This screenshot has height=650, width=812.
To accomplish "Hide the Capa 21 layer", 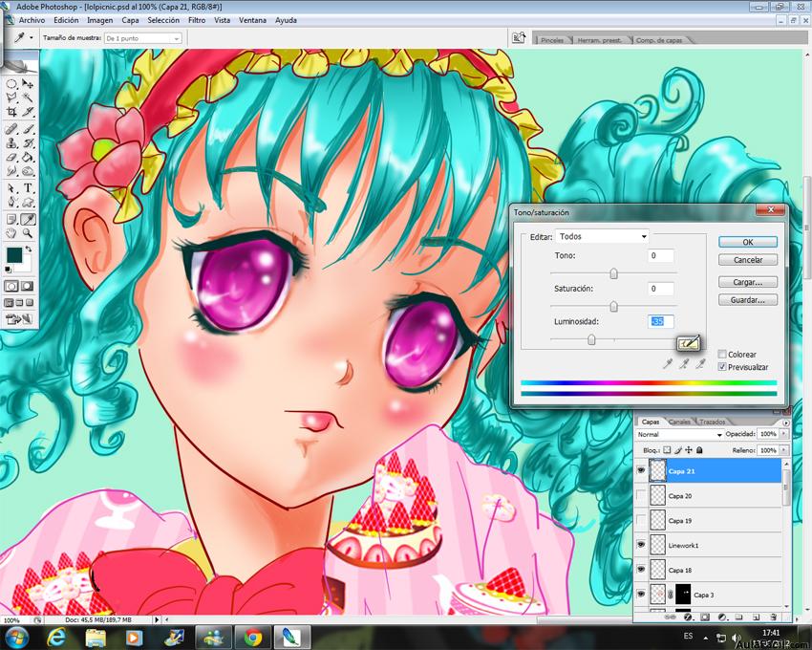I will click(x=641, y=470).
